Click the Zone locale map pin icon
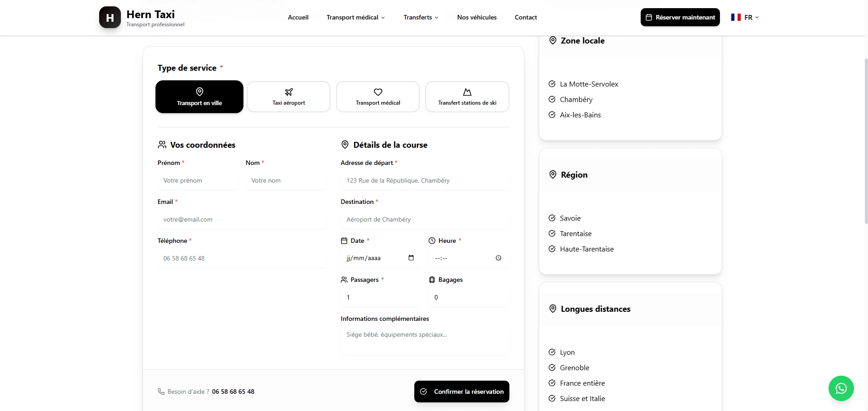868x411 pixels. (552, 40)
